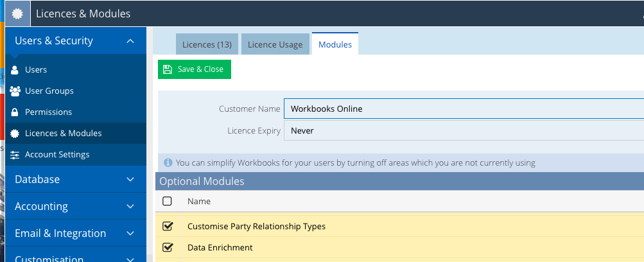Viewport: 644px width, 262px height.
Task: Collapse the Users & Security section
Action: [130, 40]
